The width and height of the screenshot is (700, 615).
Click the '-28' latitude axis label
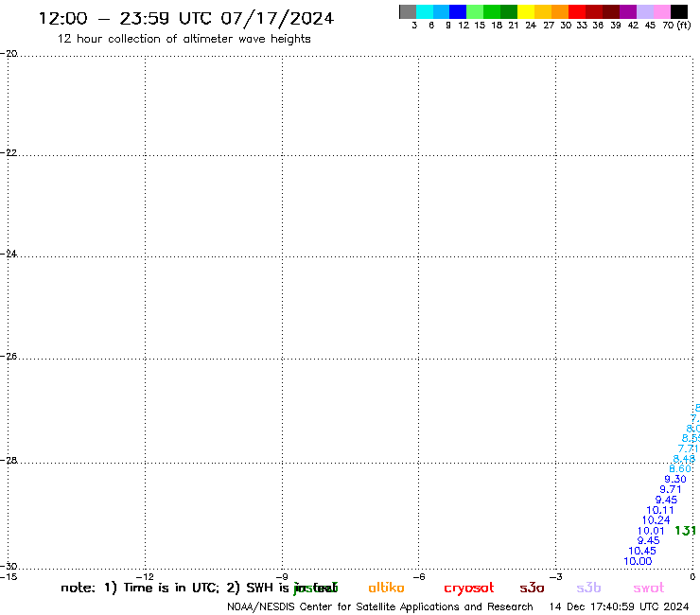click(x=9, y=460)
